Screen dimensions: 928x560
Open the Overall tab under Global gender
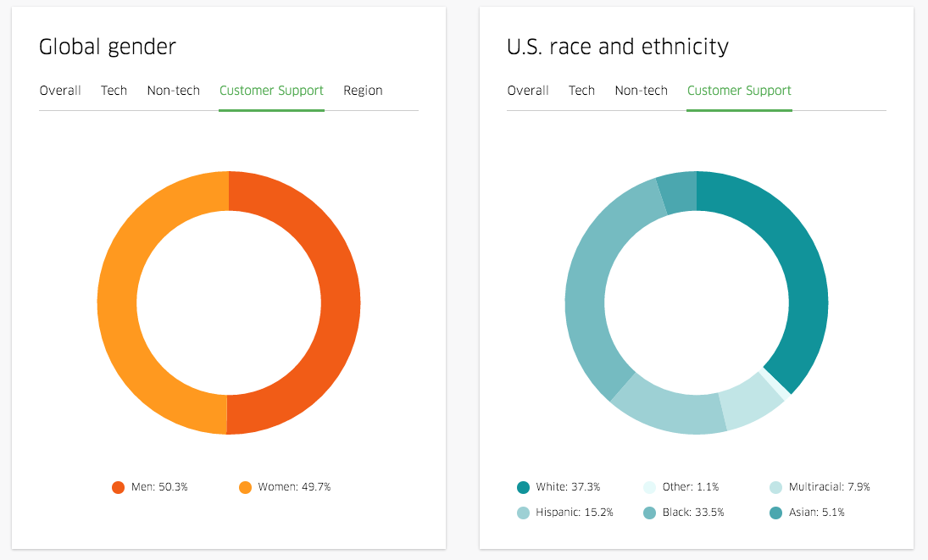tap(60, 91)
